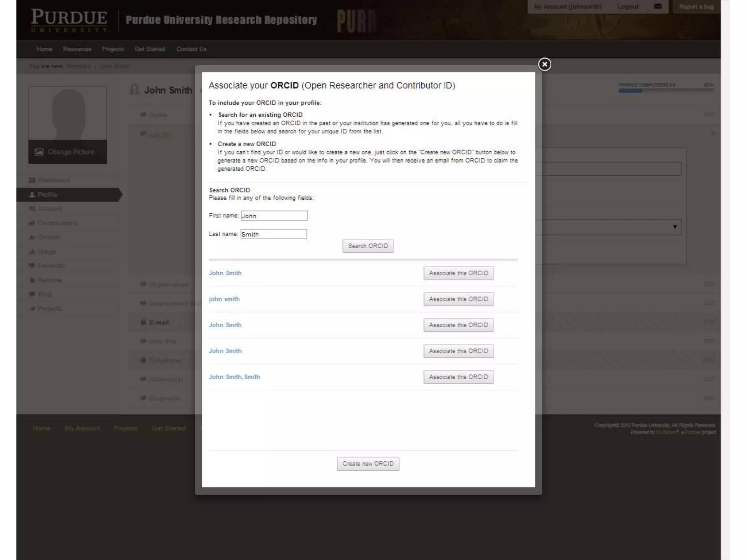This screenshot has width=747, height=560.
Task: Click the Favorites heart icon in sidebar
Action: coord(32,265)
